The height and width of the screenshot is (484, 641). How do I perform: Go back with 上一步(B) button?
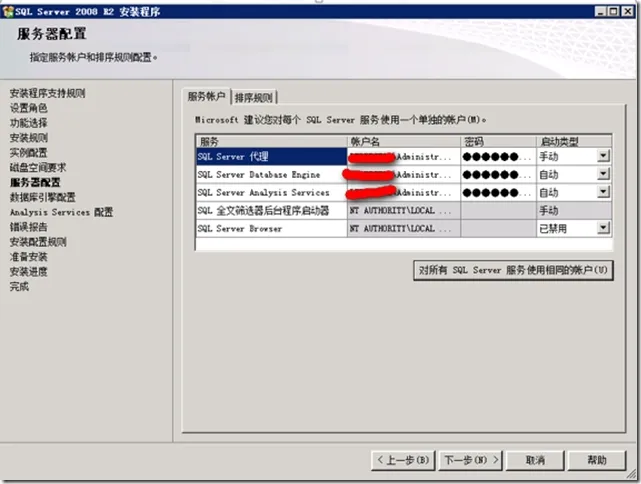pyautogui.click(x=403, y=460)
